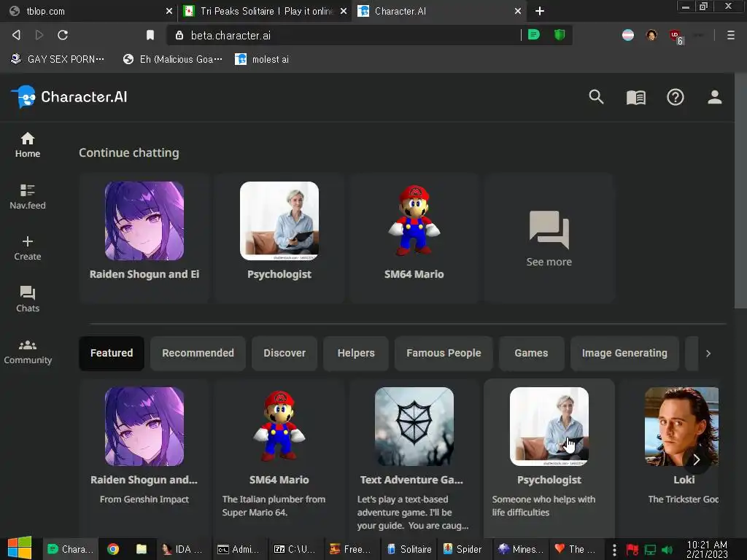Click the browser forward arrow
This screenshot has width=747, height=560.
tap(39, 35)
